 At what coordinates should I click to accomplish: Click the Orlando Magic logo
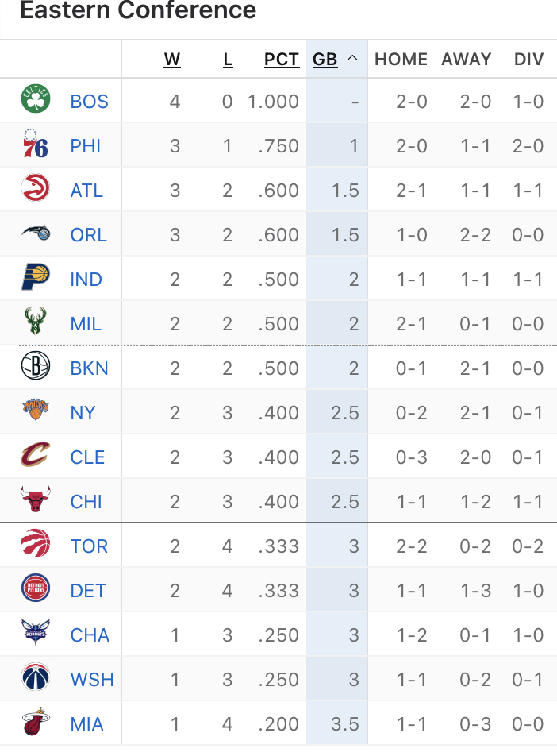click(x=36, y=234)
